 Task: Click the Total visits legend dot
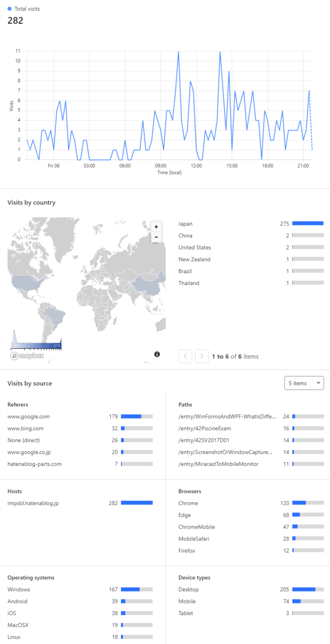pos(10,9)
